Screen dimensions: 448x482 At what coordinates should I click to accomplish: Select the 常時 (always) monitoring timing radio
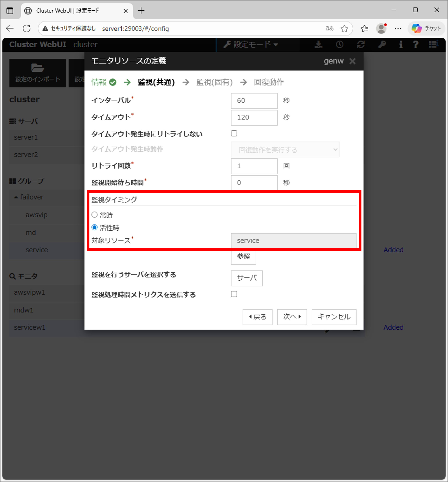click(95, 215)
